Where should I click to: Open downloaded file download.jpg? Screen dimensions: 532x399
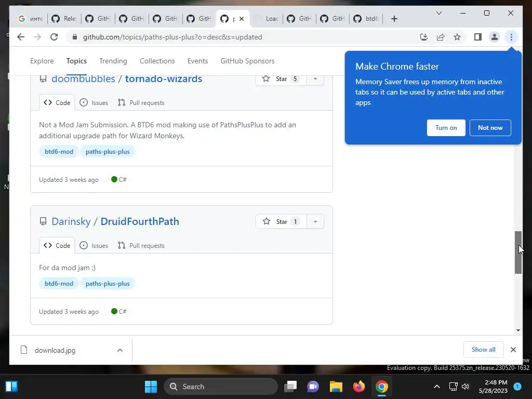pyautogui.click(x=55, y=350)
